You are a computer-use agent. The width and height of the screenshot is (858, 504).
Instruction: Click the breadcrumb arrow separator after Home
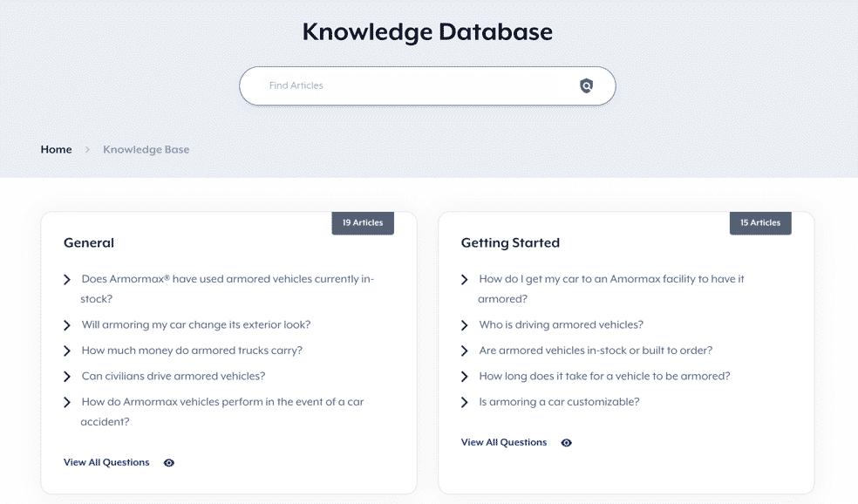point(87,149)
